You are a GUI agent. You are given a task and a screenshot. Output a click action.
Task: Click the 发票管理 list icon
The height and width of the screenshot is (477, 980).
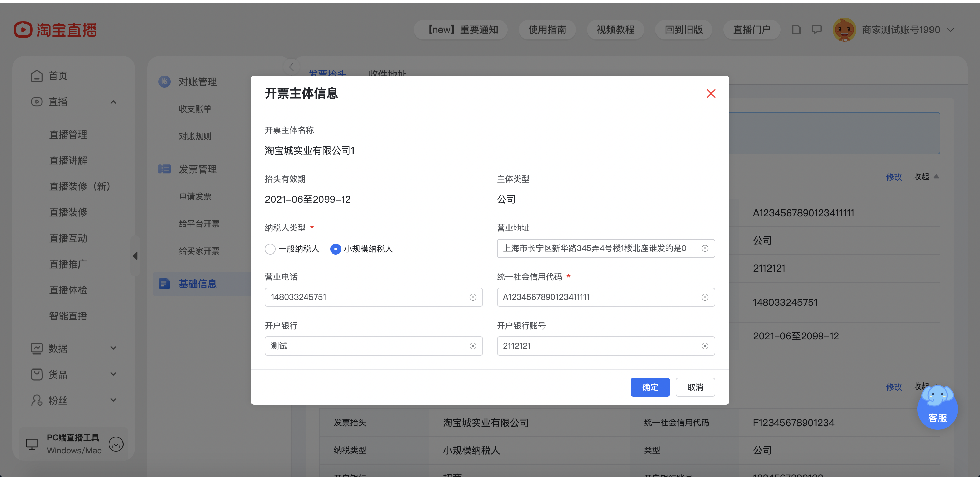coord(164,169)
